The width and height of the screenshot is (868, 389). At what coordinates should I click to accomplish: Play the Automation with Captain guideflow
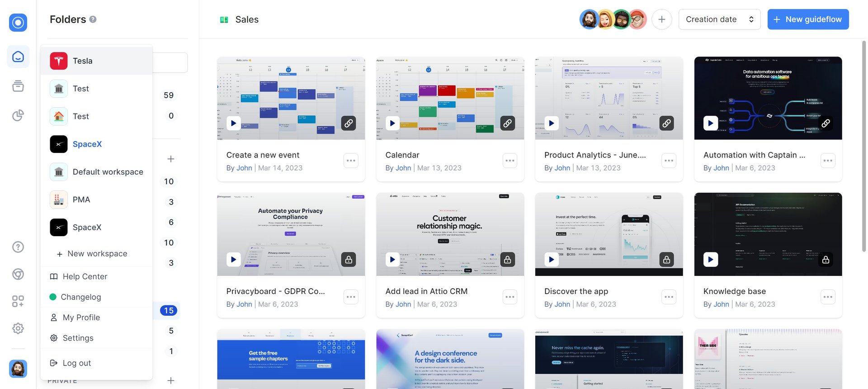pyautogui.click(x=711, y=123)
